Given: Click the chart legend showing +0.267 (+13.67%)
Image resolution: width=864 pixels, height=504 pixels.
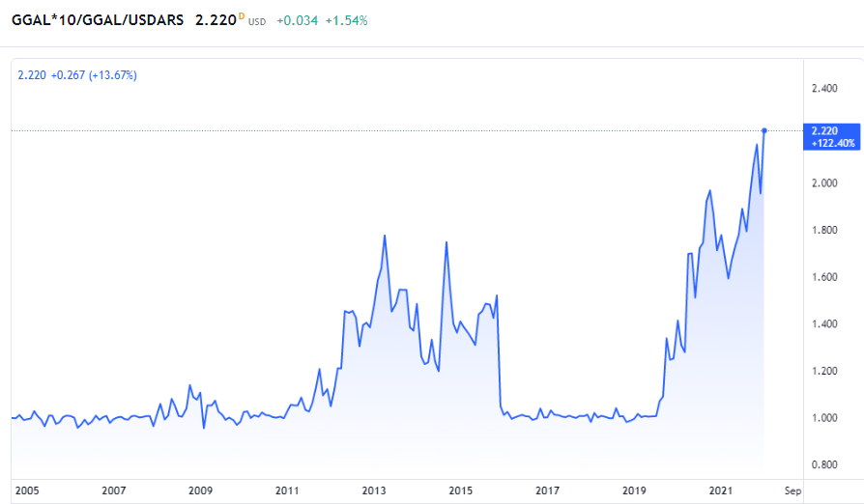Looking at the screenshot, I should click(77, 74).
